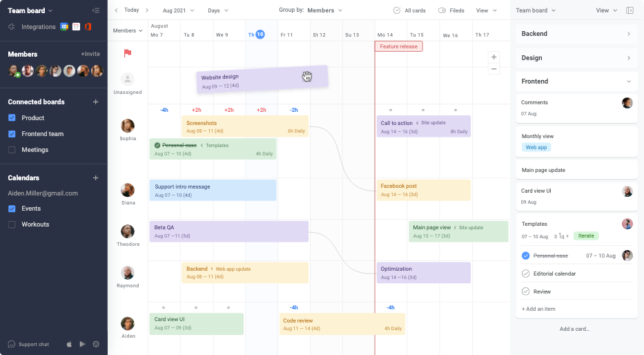Select Raymond's avatar in members column
The width and height of the screenshot is (644, 355).
click(x=128, y=273)
